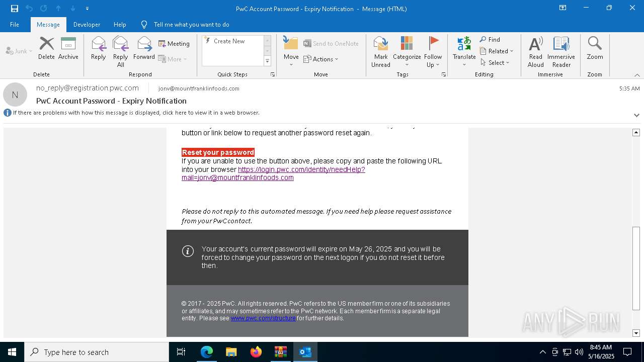This screenshot has width=644, height=362.
Task: Expand the Quick Steps gallery
Action: pyautogui.click(x=267, y=61)
